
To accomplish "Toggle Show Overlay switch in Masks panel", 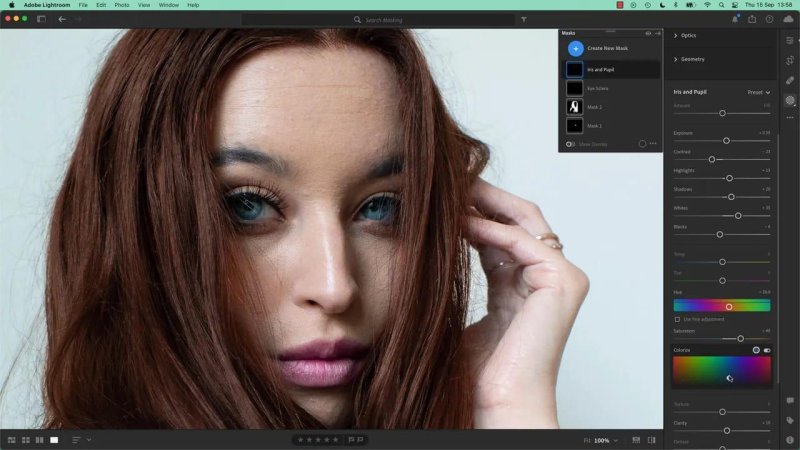I will pyautogui.click(x=570, y=144).
